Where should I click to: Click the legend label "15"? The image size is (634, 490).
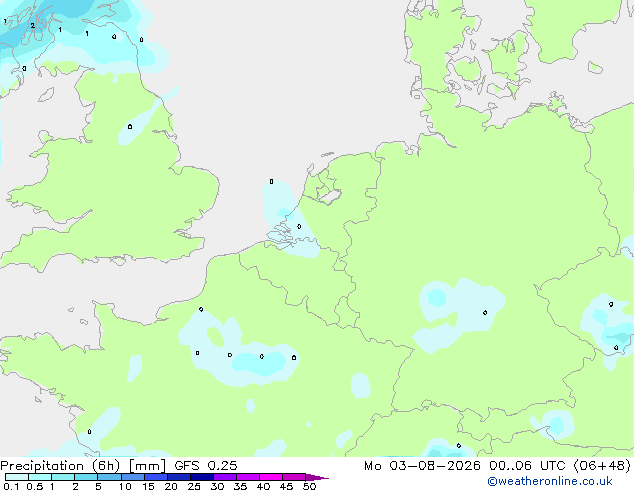(x=148, y=486)
